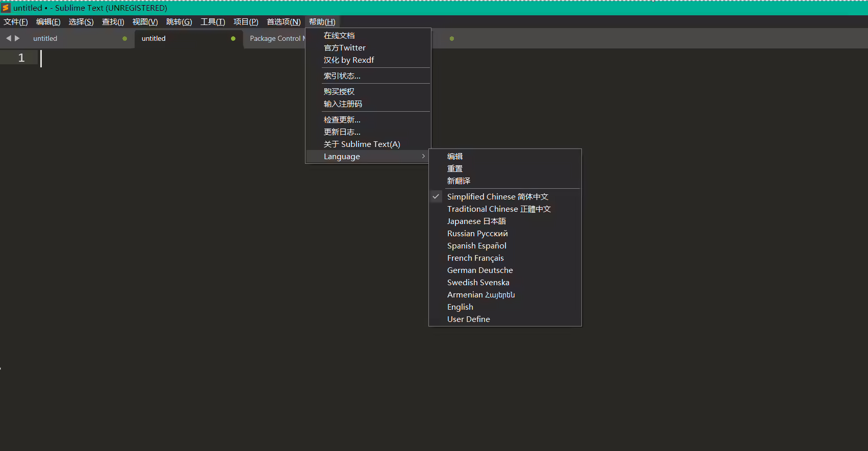Open the Package Control tab
The image size is (868, 451).
point(274,39)
